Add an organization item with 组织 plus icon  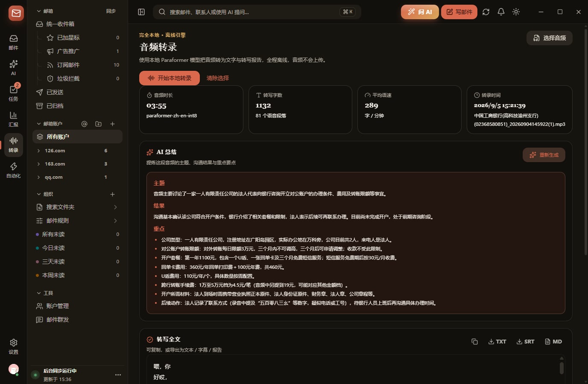pos(112,194)
